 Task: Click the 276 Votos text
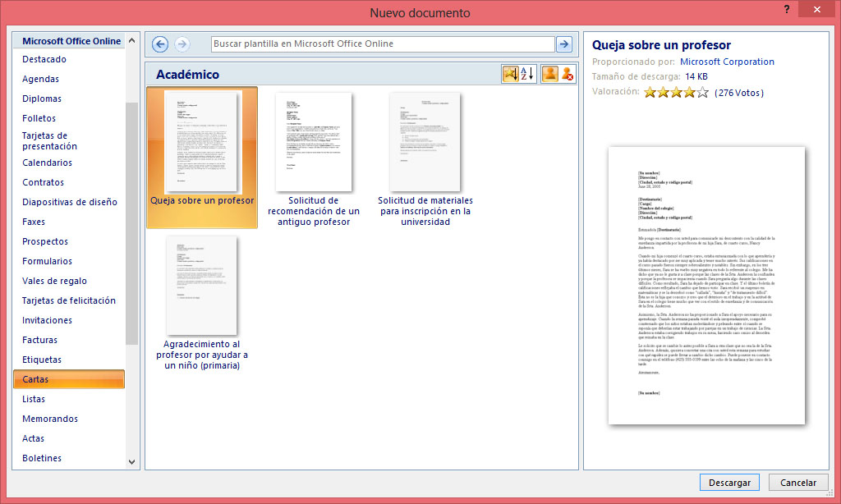click(739, 93)
